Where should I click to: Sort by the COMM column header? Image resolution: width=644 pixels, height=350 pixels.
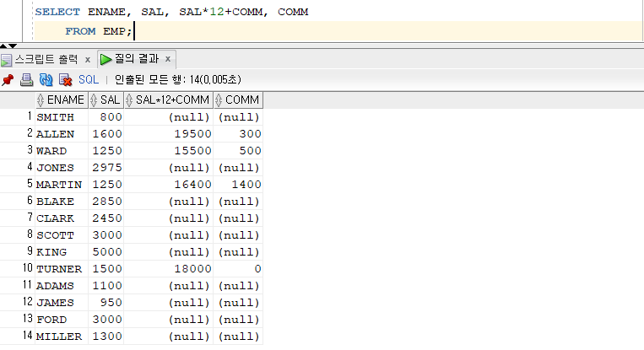238,100
